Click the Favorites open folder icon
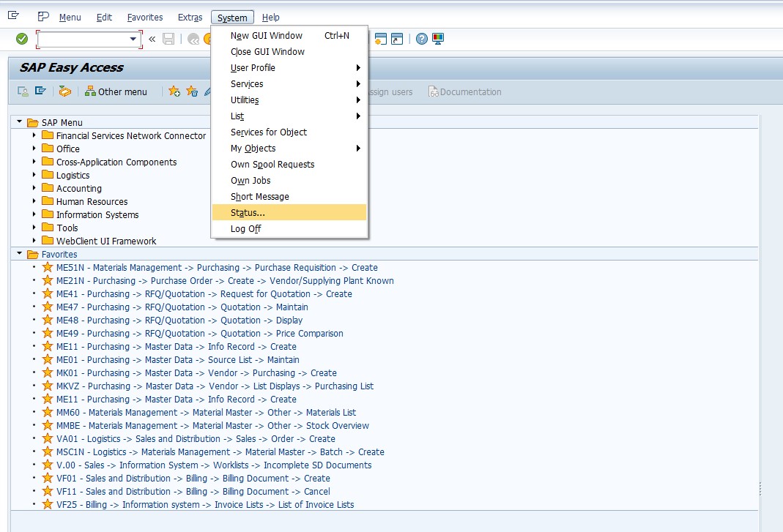Viewport: 783px width, 532px height. point(33,255)
